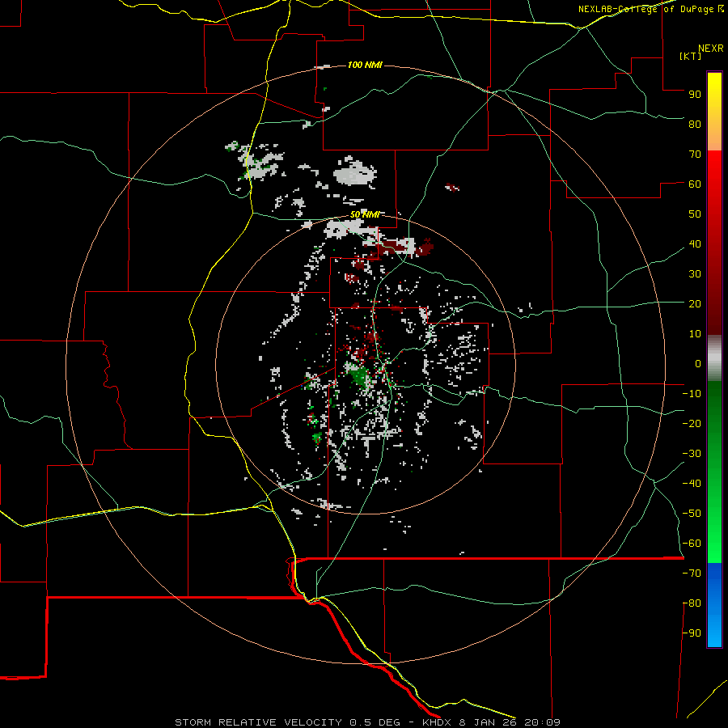This screenshot has height=728, width=728.
Task: Click the '-50' scale value
Action: coord(692,514)
